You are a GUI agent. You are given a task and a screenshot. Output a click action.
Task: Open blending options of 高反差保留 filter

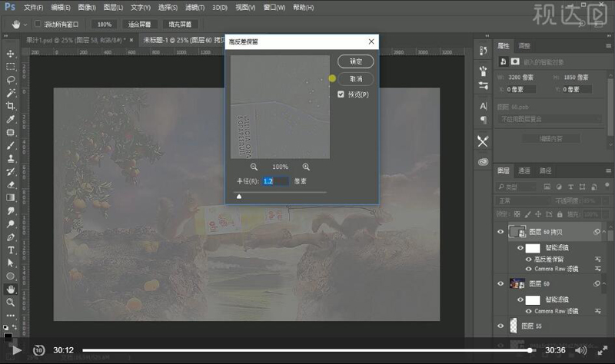tap(598, 259)
